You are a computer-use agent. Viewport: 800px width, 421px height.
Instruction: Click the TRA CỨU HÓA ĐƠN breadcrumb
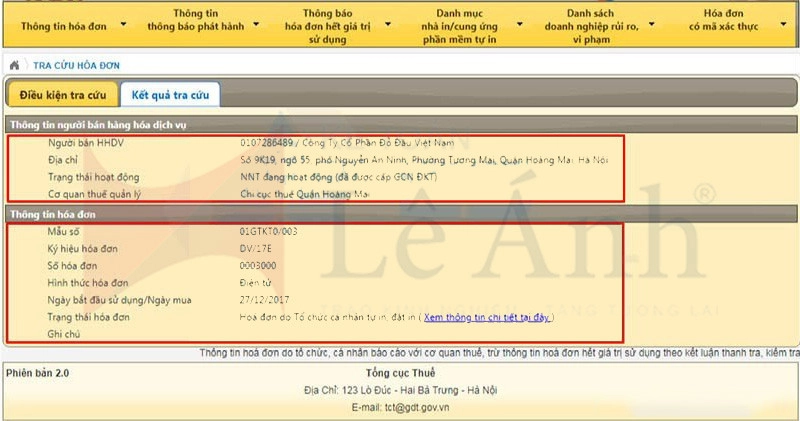click(x=76, y=65)
